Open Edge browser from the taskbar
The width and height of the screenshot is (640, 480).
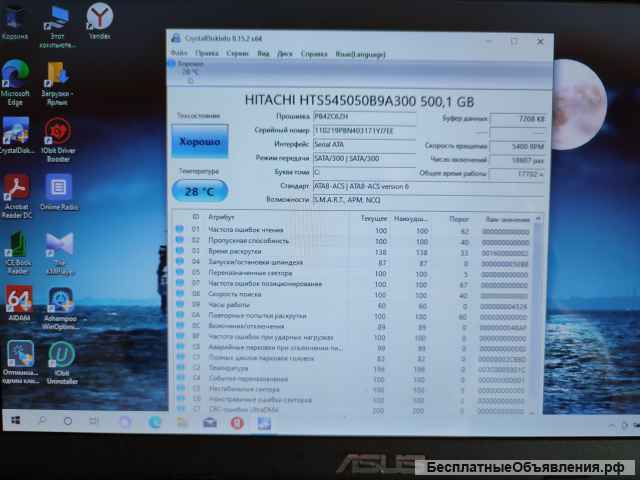tap(155, 422)
